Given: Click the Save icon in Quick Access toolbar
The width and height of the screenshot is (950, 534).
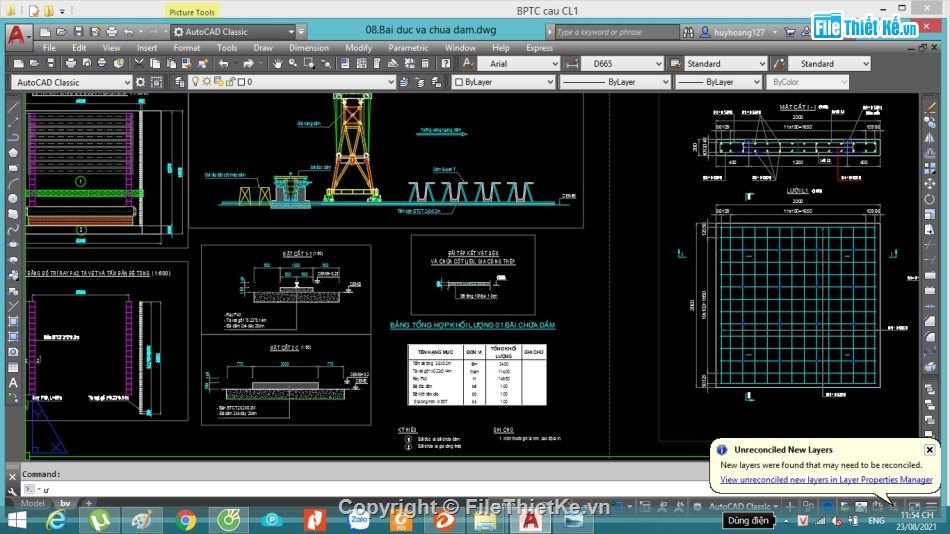Looking at the screenshot, I should point(78,32).
